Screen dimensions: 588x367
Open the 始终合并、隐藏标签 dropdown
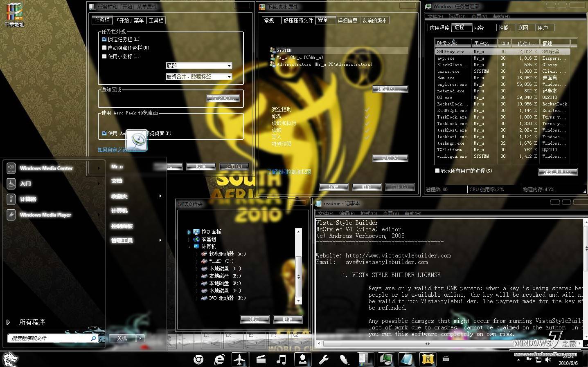pyautogui.click(x=199, y=76)
